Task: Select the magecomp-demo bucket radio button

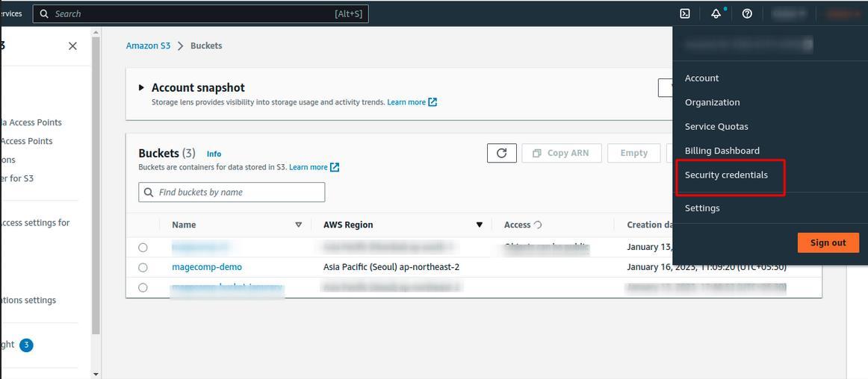Action: tap(143, 267)
